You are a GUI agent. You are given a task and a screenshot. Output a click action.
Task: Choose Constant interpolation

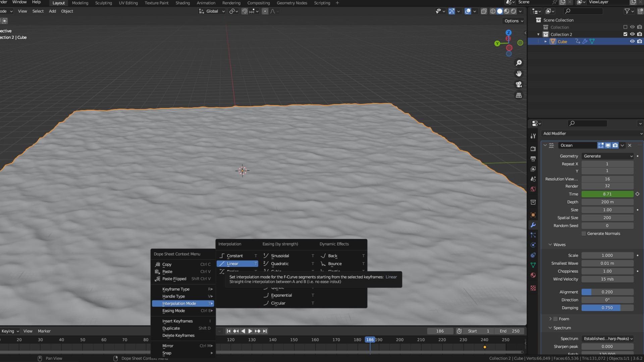point(235,256)
